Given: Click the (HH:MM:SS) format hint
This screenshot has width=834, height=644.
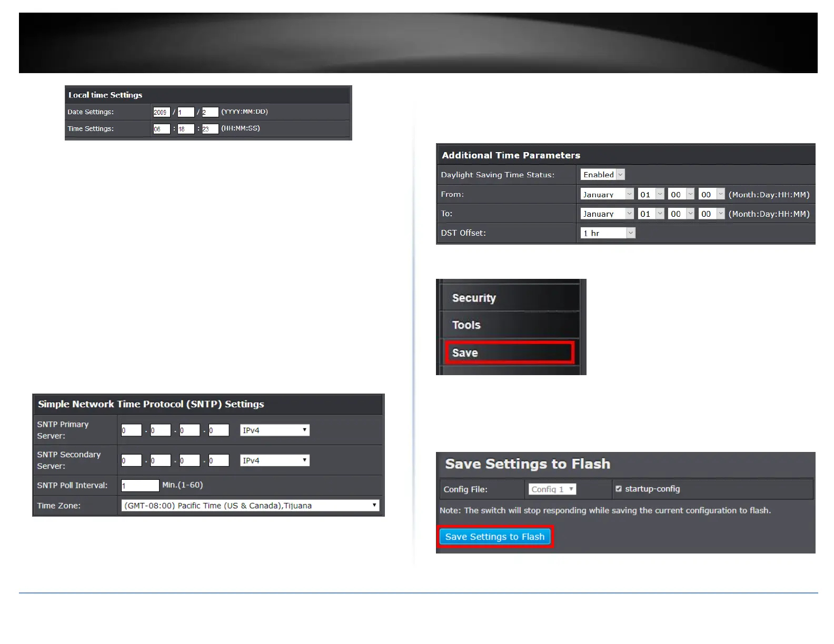Looking at the screenshot, I should pos(241,128).
